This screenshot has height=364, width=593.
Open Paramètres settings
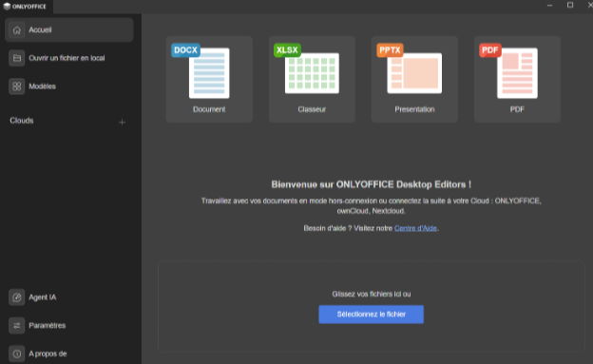[68, 325]
